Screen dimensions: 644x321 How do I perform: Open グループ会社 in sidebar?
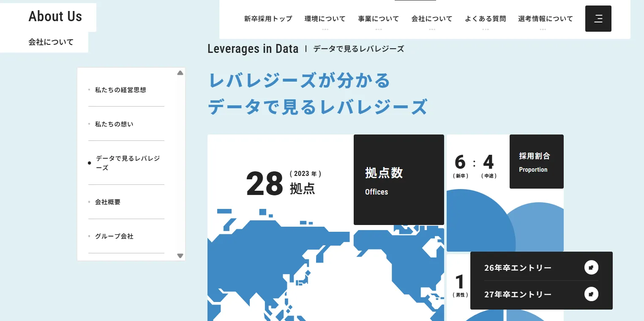pyautogui.click(x=114, y=236)
